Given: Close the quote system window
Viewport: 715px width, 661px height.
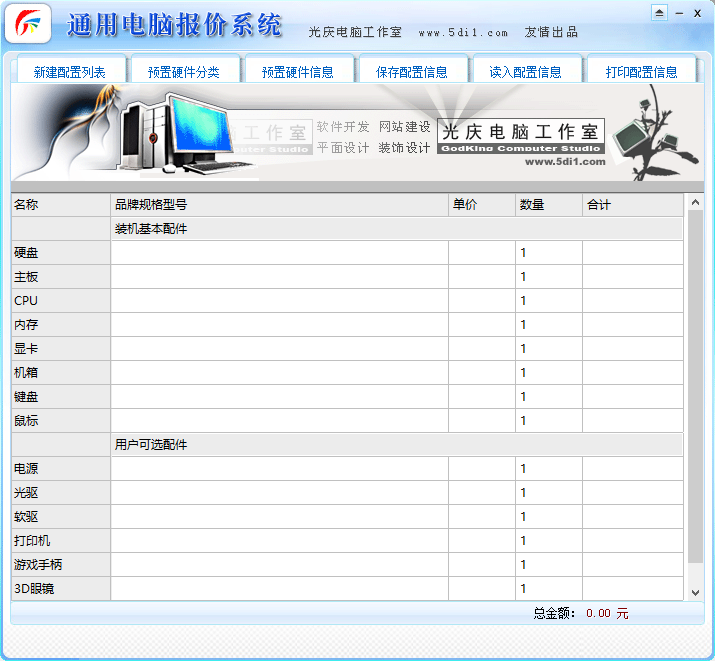Looking at the screenshot, I should click(698, 13).
